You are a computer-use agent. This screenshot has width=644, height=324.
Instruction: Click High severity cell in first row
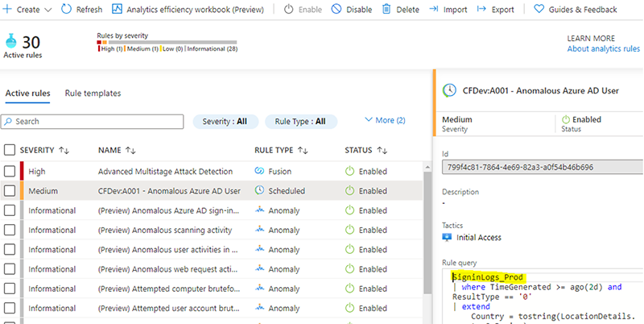[36, 172]
